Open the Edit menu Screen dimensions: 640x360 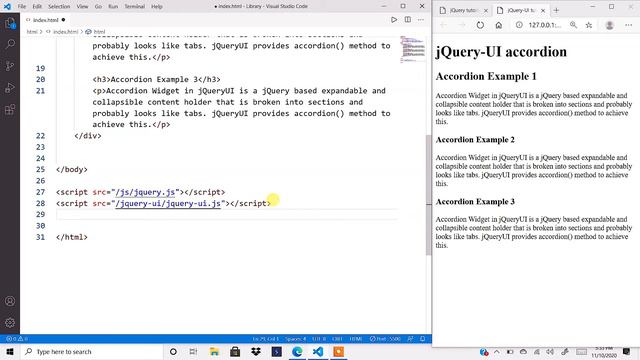point(37,7)
